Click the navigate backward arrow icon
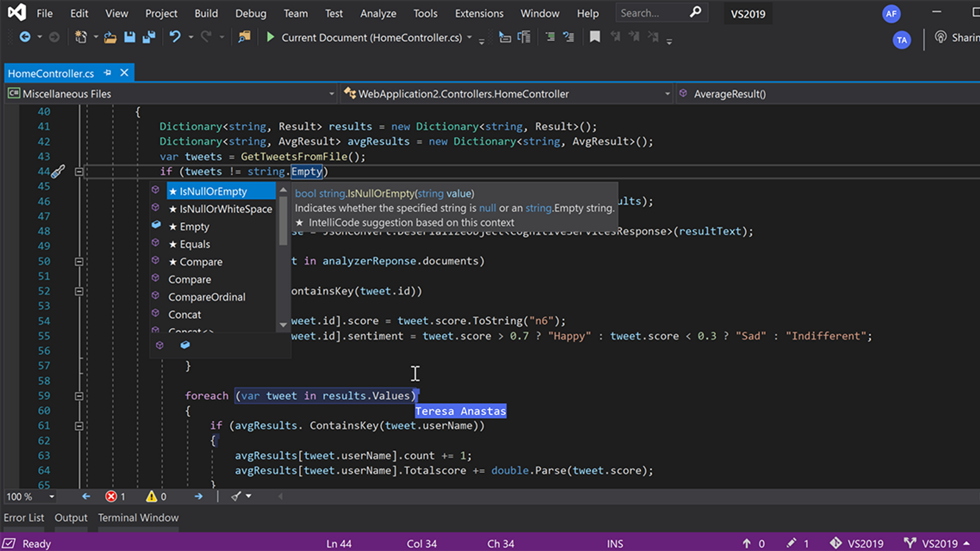 pyautogui.click(x=25, y=37)
